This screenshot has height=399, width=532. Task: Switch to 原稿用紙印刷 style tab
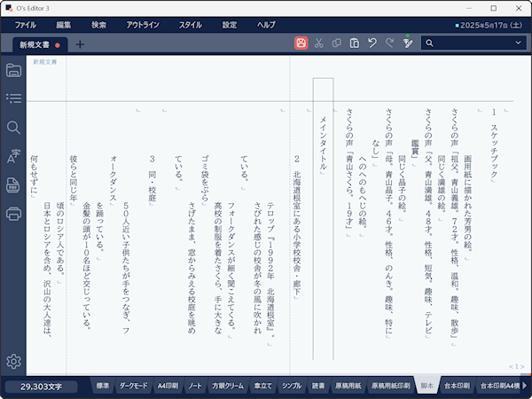point(390,386)
